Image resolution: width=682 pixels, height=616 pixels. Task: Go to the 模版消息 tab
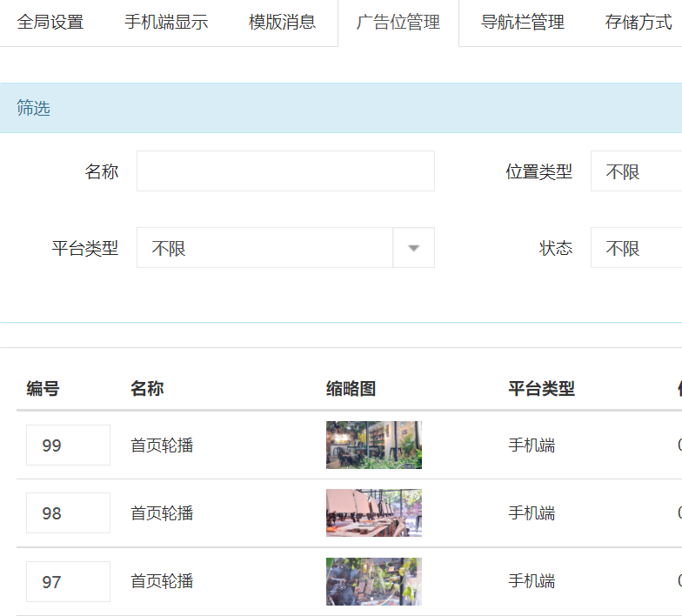point(282,23)
